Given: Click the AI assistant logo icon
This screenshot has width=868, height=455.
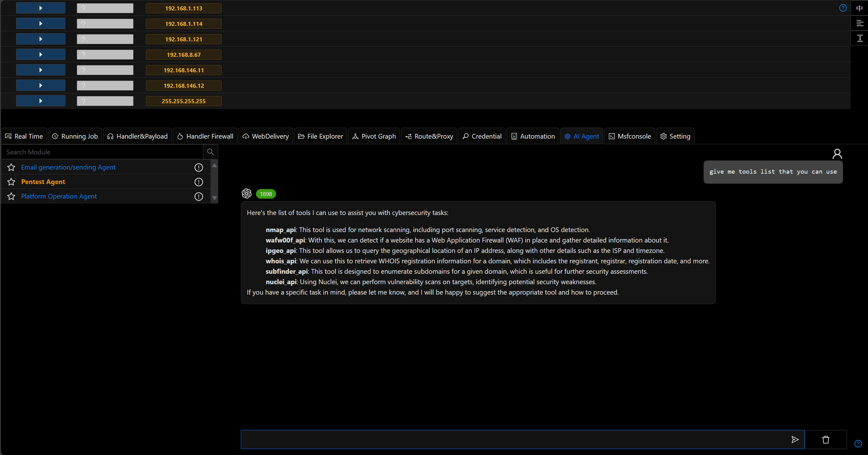Looking at the screenshot, I should tap(247, 194).
